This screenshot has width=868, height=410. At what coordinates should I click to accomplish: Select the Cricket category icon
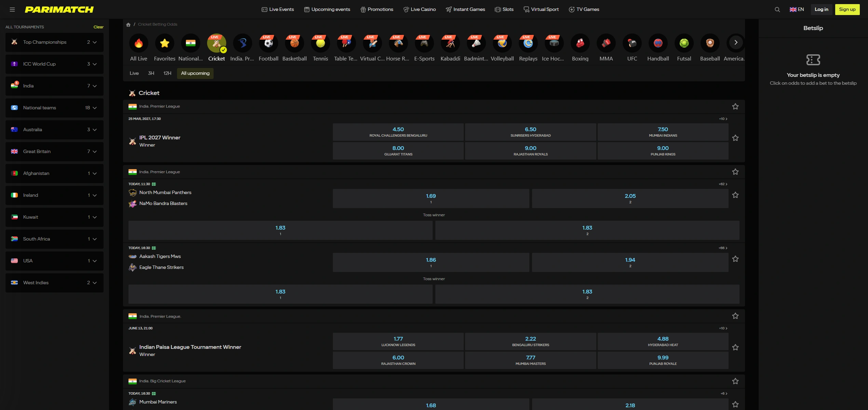[217, 43]
